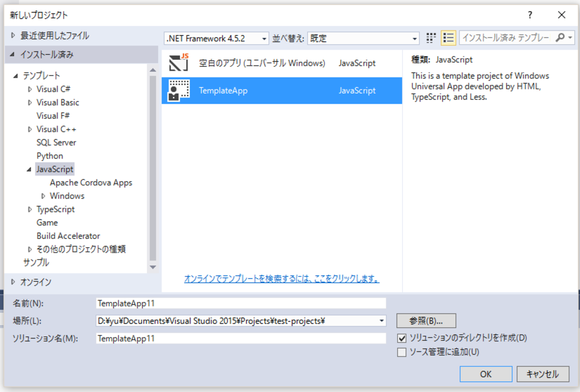The height and width of the screenshot is (392, 580).
Task: Click the blank app JS template icon
Action: coord(179,63)
